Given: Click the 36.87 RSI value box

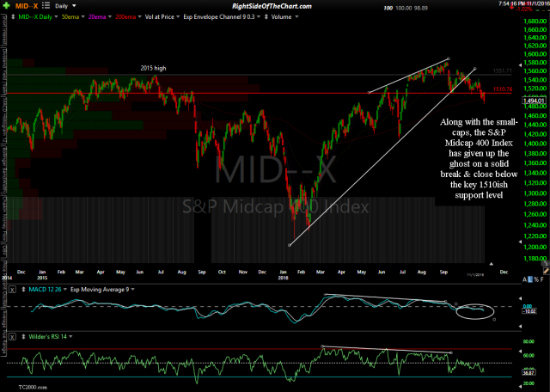Looking at the screenshot, I should (x=529, y=373).
